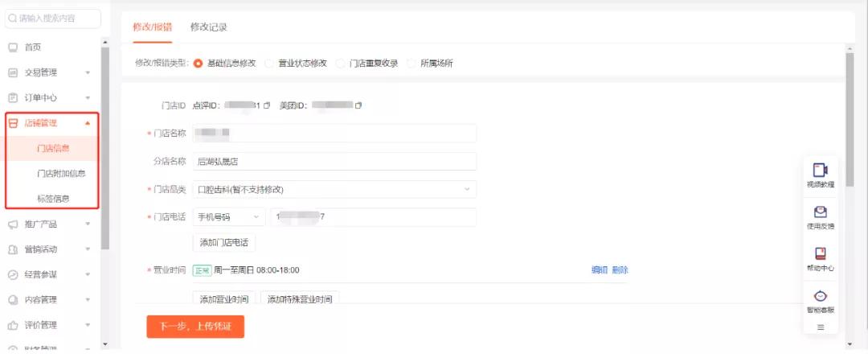
Task: Switch to the 修改记录 tab
Action: 209,27
